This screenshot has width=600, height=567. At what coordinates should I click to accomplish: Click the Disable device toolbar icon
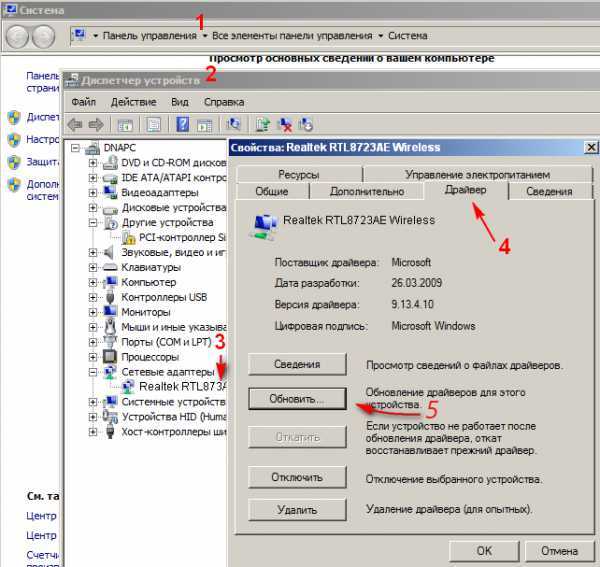[306, 125]
